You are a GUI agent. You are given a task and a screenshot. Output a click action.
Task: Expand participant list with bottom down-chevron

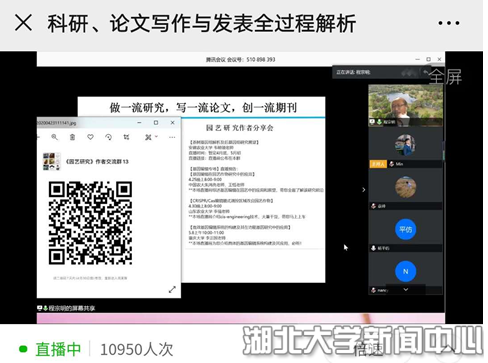click(406, 290)
